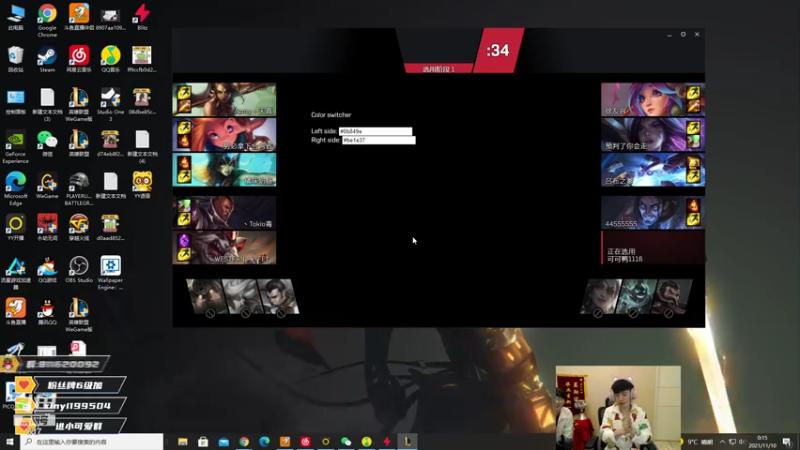Open File Explorer on the taskbar
The width and height of the screenshot is (800, 450).
(x=183, y=441)
